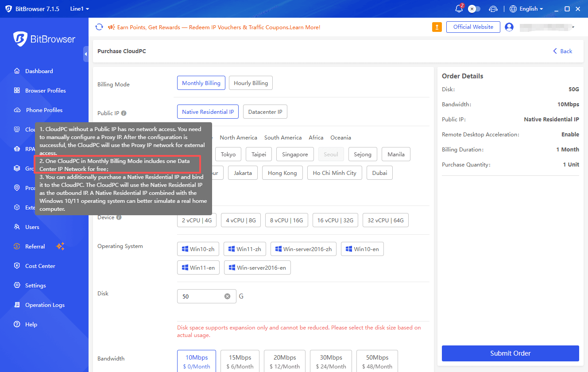The width and height of the screenshot is (588, 372).
Task: Click the orange upgrade arrow icon
Action: (x=437, y=27)
